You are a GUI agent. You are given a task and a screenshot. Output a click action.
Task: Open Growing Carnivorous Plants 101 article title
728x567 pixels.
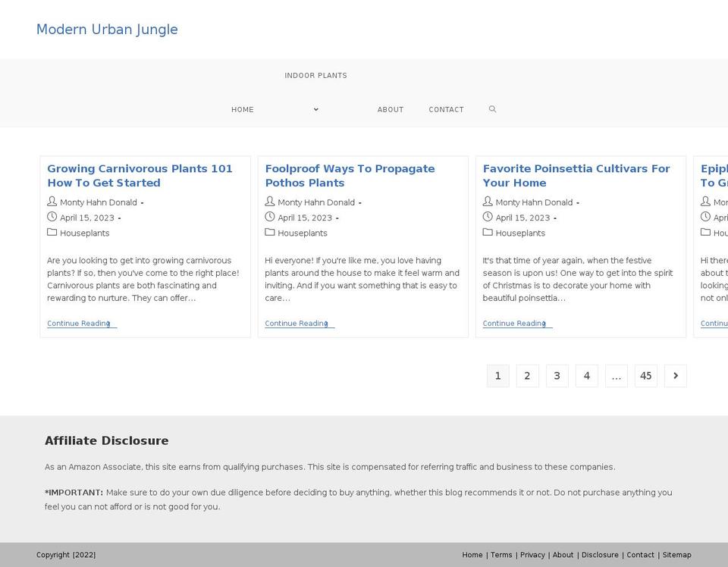(x=140, y=175)
